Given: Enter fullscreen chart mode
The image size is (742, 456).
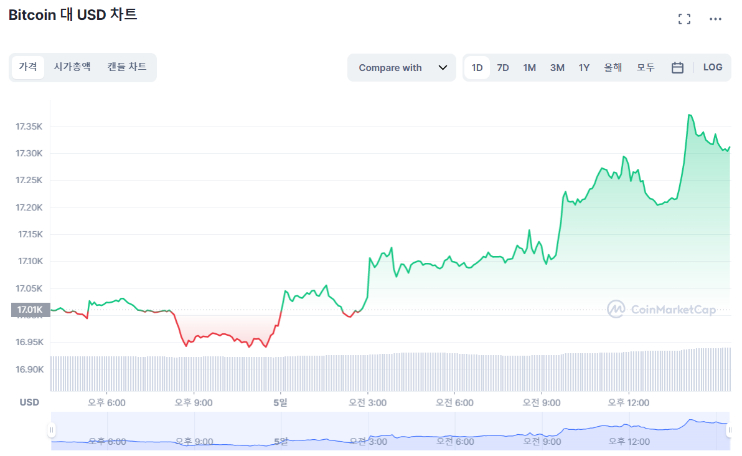Looking at the screenshot, I should click(684, 19).
